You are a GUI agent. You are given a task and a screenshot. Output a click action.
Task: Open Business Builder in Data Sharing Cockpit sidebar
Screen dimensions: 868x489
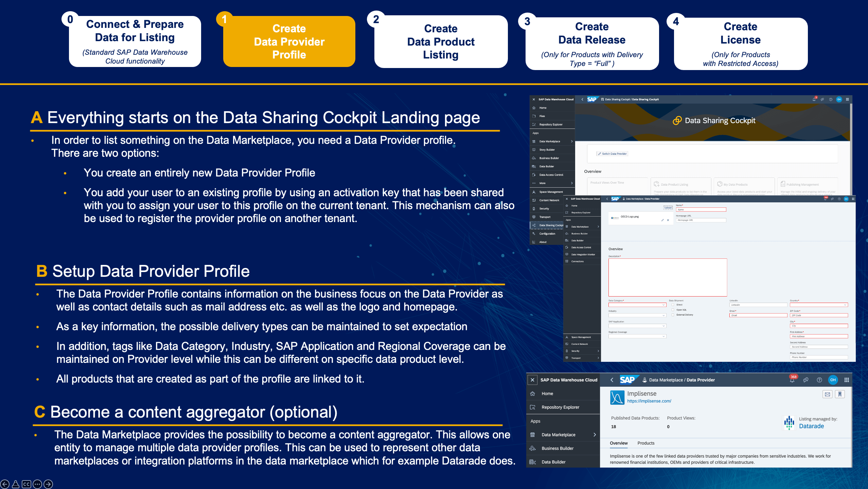(552, 158)
